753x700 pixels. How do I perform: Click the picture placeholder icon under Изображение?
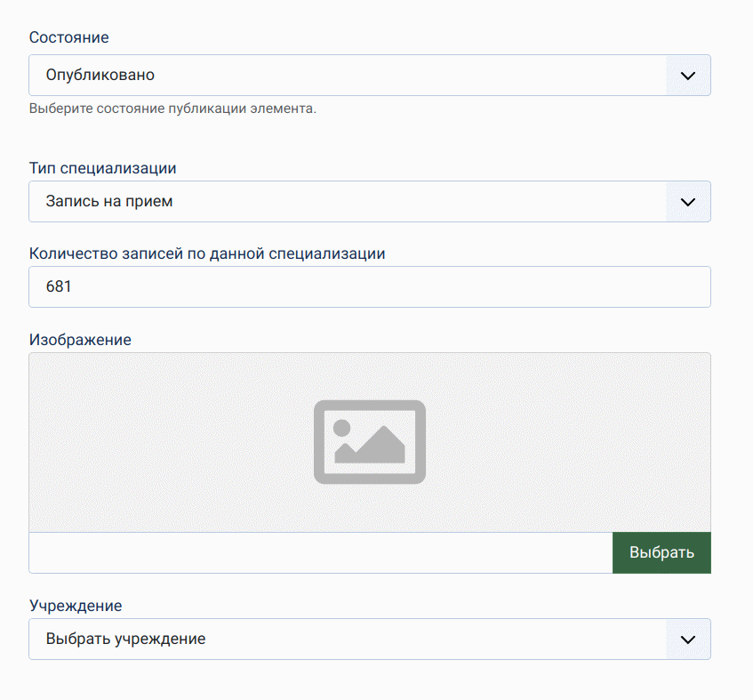tap(369, 442)
